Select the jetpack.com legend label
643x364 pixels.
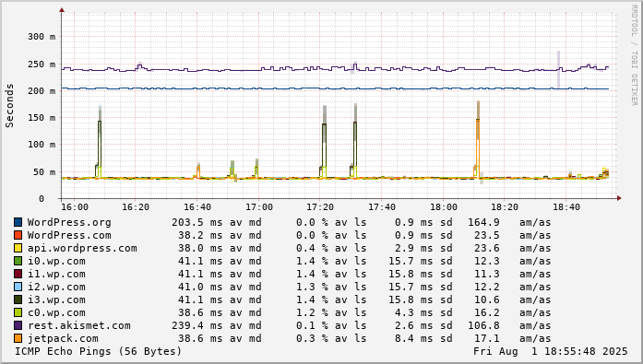[x=63, y=338]
